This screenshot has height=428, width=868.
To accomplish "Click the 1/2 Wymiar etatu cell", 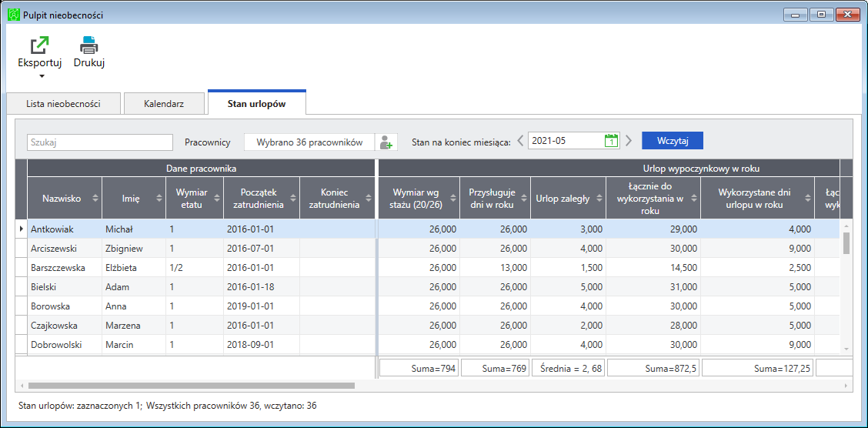I will (195, 267).
